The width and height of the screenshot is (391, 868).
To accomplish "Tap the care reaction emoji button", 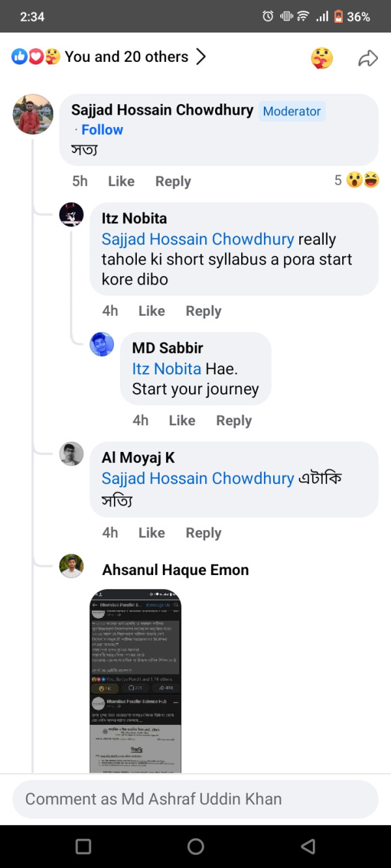I will click(322, 59).
